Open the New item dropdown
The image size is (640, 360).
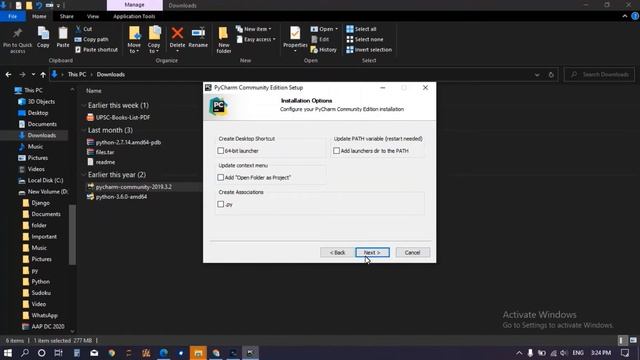[253, 29]
